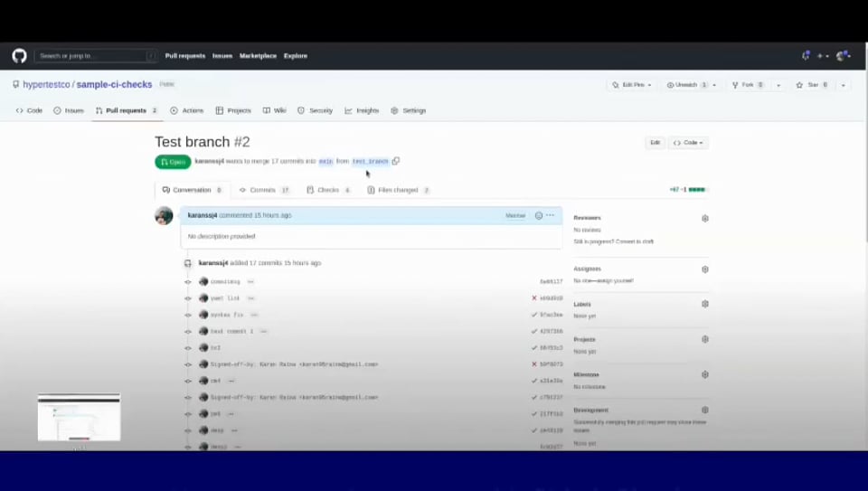868x491 pixels.
Task: Open the Development gear icon
Action: pos(704,411)
